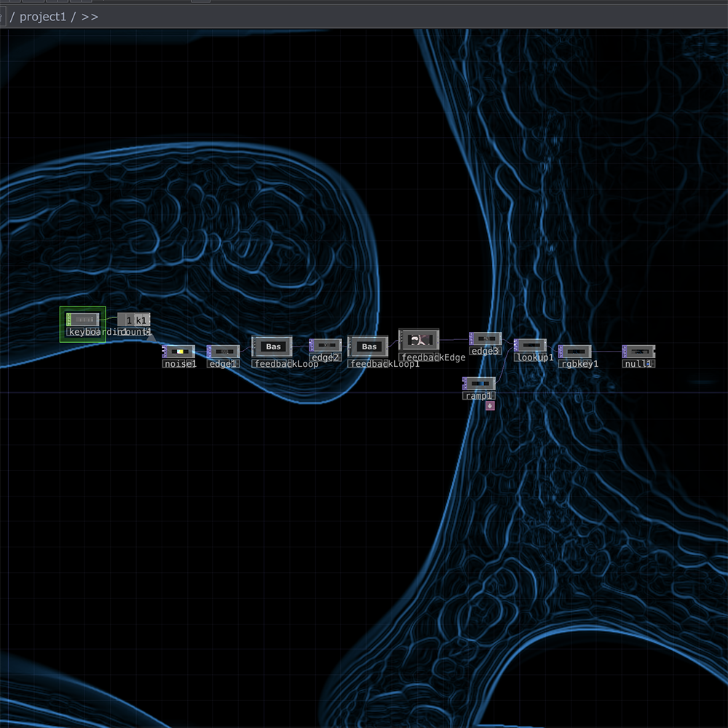This screenshot has width=728, height=728.
Task: Select the keyboardin1 node
Action: pyautogui.click(x=83, y=320)
